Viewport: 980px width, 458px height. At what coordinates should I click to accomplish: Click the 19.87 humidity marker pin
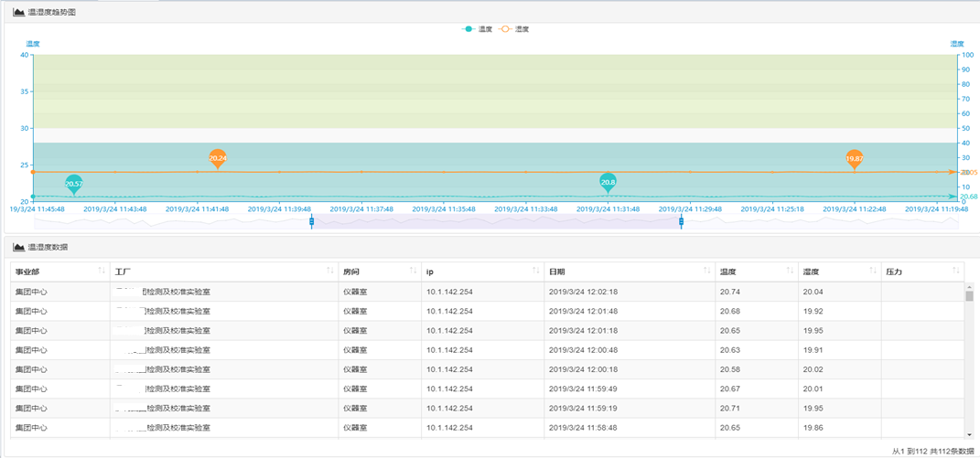pyautogui.click(x=854, y=158)
